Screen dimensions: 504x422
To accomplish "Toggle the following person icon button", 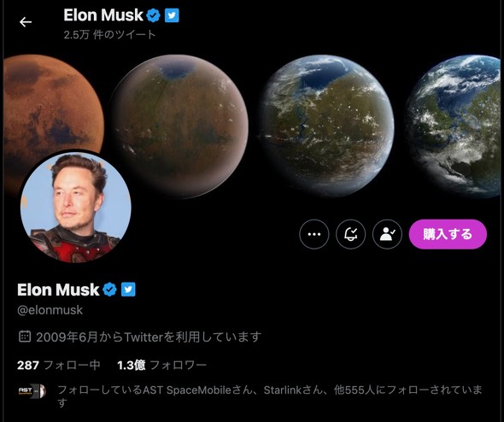I will (x=387, y=234).
